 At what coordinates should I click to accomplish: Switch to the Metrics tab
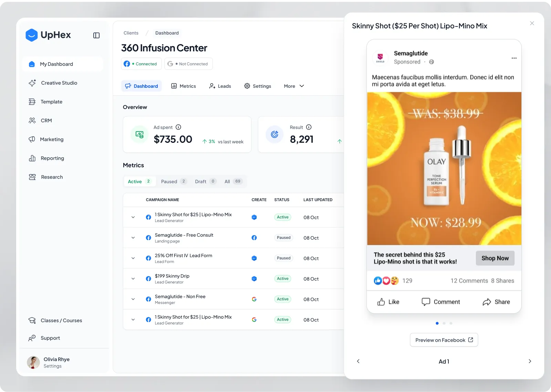coord(184,86)
